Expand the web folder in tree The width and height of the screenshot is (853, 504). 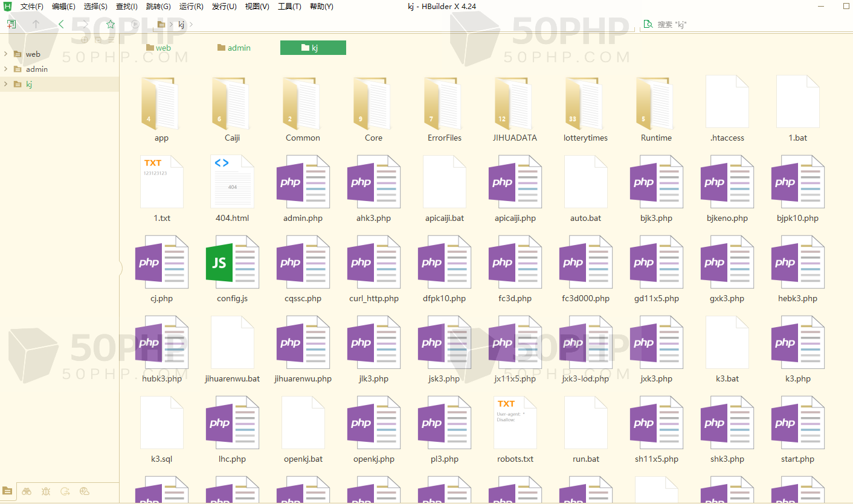pos(5,54)
